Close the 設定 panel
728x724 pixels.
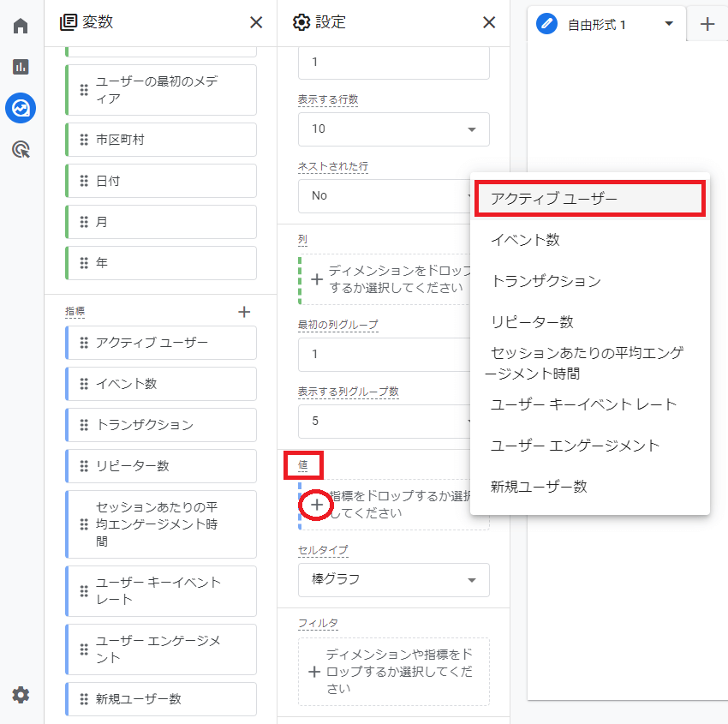tap(489, 22)
